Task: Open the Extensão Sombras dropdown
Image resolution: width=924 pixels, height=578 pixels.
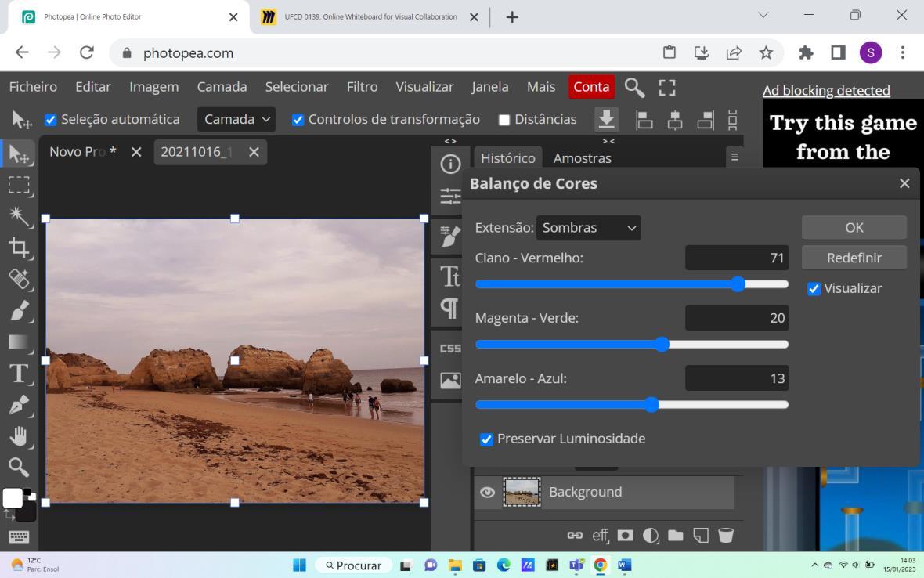Action: coord(589,228)
